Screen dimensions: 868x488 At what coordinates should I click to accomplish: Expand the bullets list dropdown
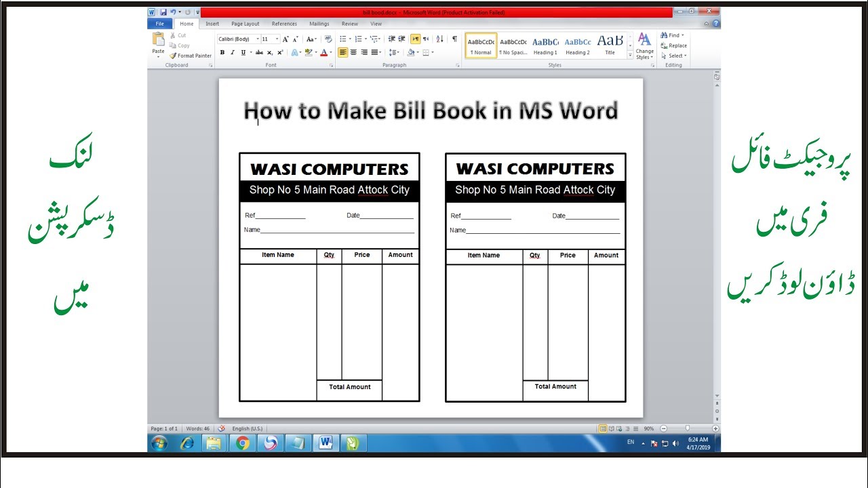pos(350,39)
